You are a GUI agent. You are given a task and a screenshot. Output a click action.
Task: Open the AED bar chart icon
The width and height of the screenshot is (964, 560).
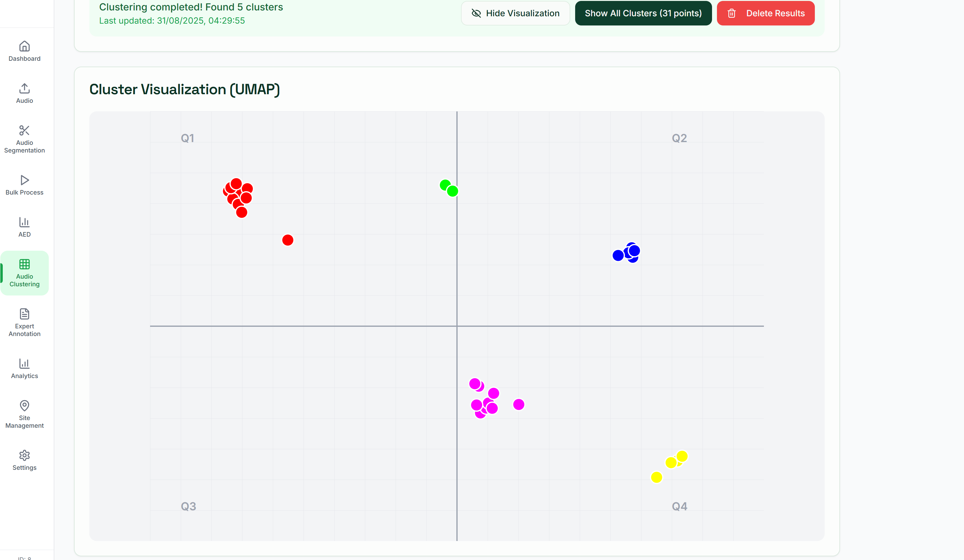tap(25, 222)
